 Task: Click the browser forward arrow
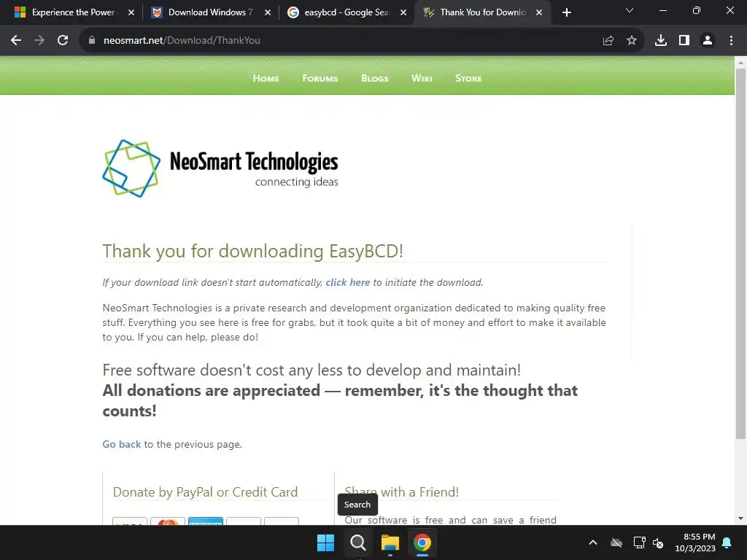click(x=39, y=41)
